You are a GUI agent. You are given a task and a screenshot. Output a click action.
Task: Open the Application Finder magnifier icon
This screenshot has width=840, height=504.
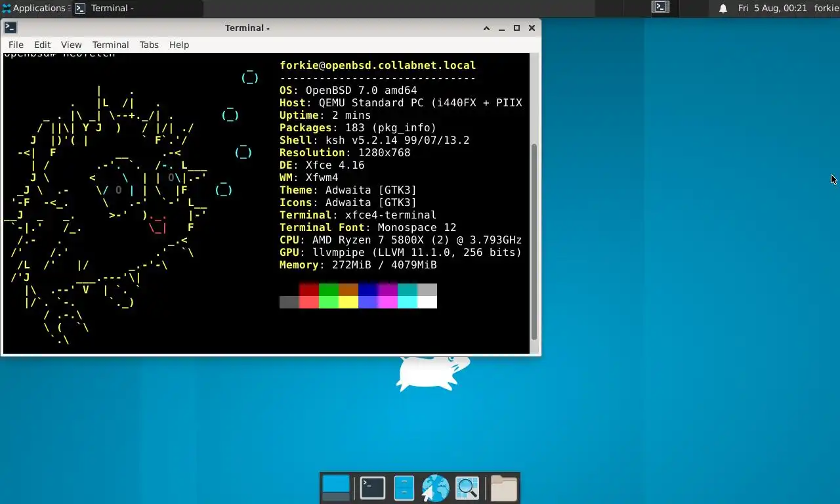467,488
